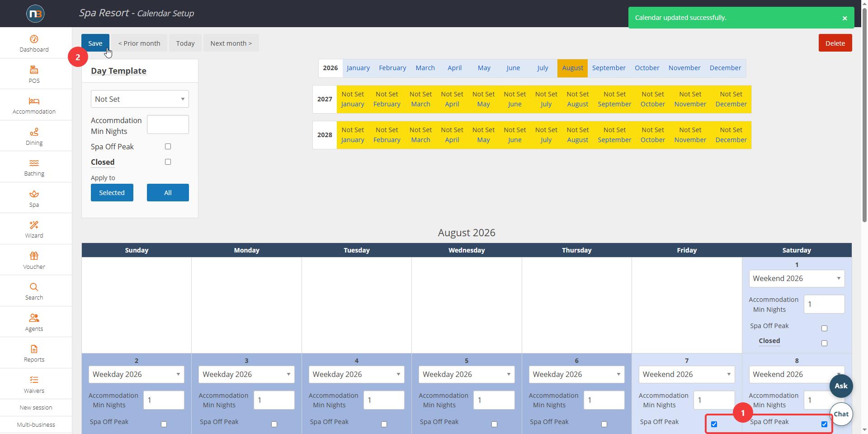Open template dropdown for Tuesday 4
The image size is (868, 434).
coord(357,374)
